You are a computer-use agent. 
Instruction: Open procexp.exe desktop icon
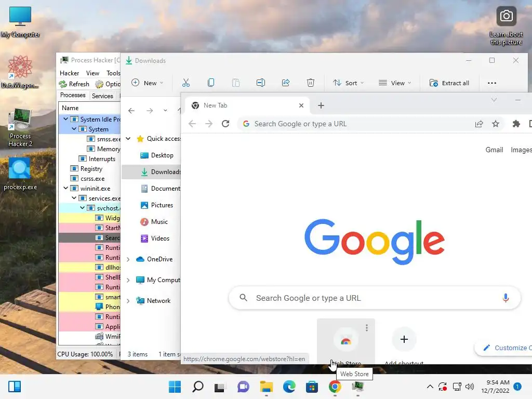[x=20, y=174]
